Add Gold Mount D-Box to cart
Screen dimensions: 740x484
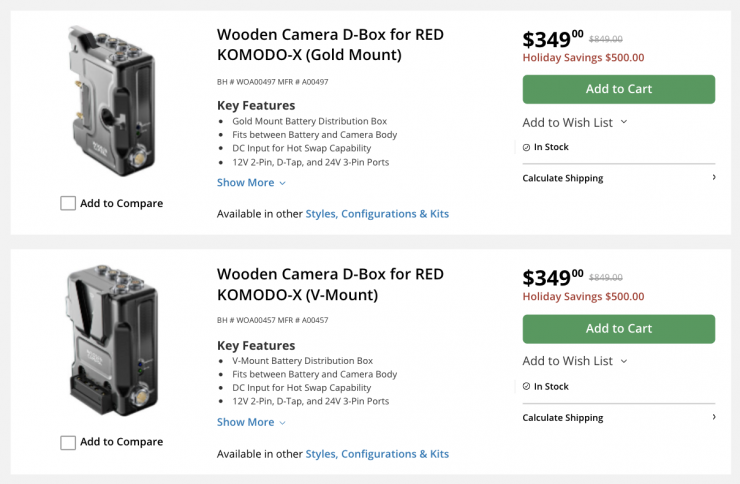pos(618,89)
